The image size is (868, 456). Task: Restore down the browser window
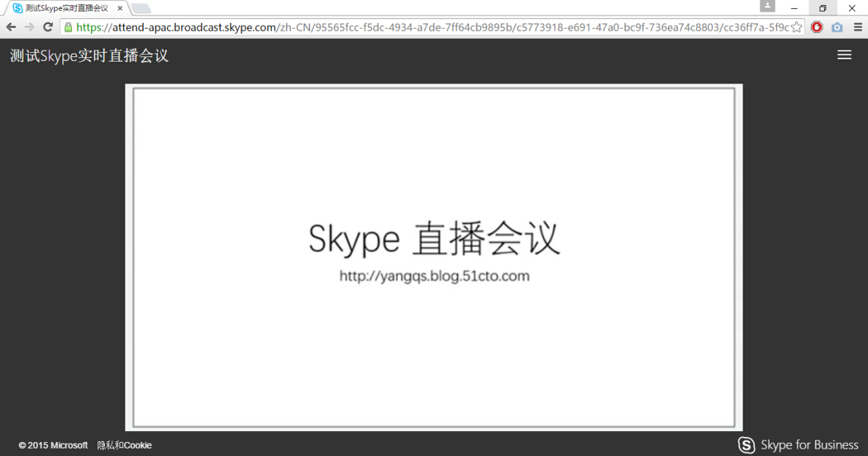point(823,8)
